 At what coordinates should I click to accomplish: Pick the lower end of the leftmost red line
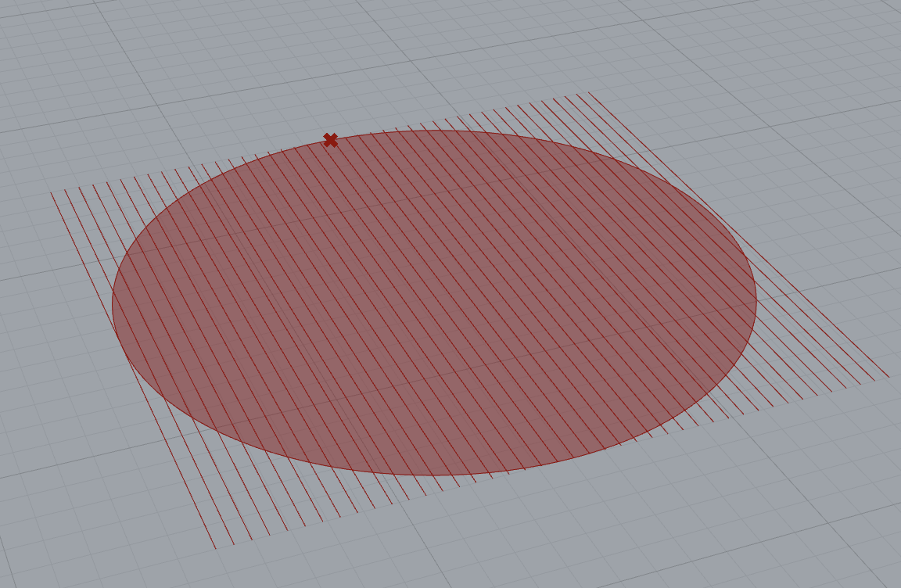[215, 548]
